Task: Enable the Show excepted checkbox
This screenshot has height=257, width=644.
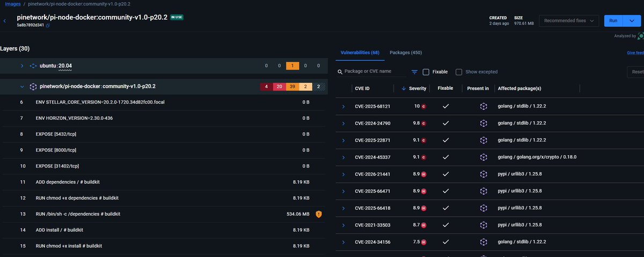Action: pos(459,72)
